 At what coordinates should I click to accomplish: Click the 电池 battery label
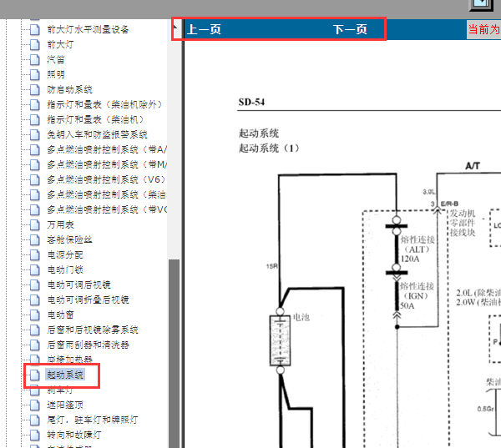(x=301, y=317)
